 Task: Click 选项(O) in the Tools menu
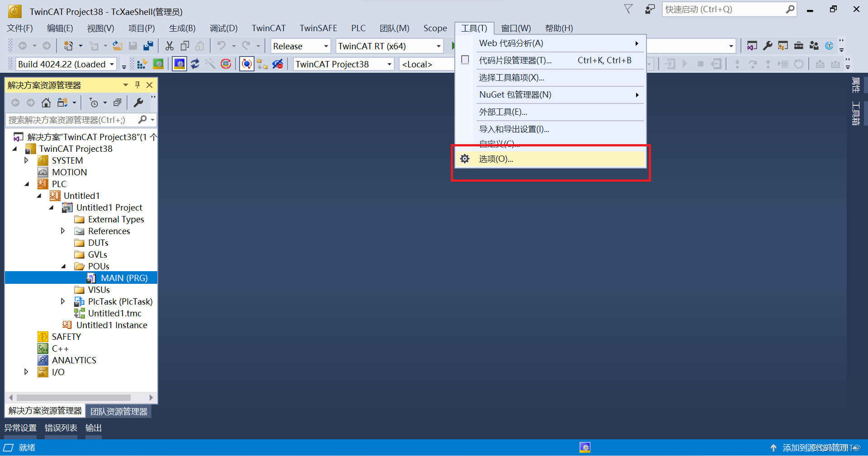point(550,159)
